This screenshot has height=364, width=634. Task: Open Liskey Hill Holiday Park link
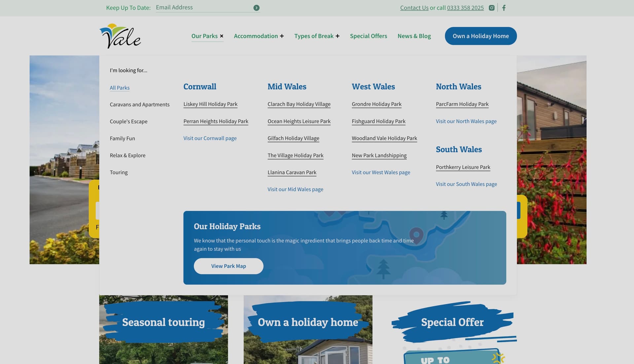click(210, 104)
